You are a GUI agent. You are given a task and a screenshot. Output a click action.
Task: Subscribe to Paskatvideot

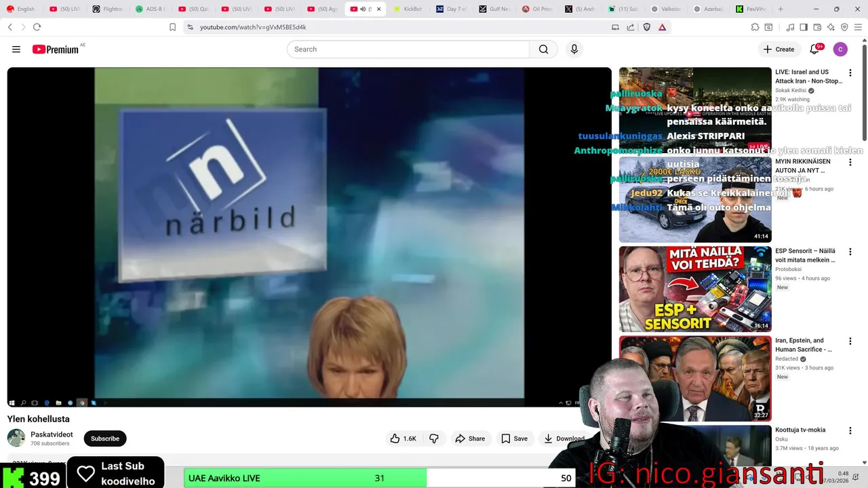coord(105,439)
